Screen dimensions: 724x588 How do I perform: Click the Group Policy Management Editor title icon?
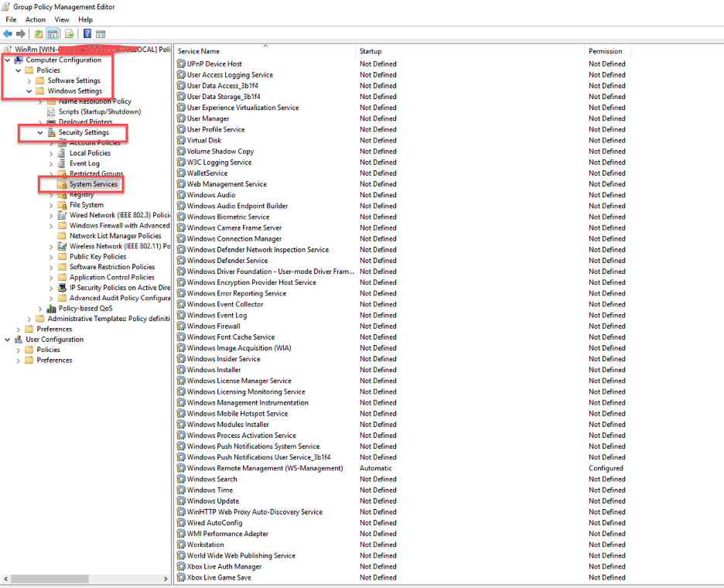point(6,6)
